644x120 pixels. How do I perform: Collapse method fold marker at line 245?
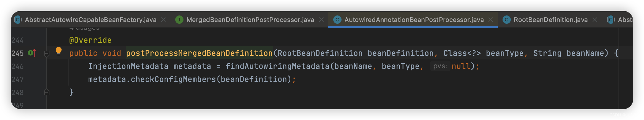[46, 54]
